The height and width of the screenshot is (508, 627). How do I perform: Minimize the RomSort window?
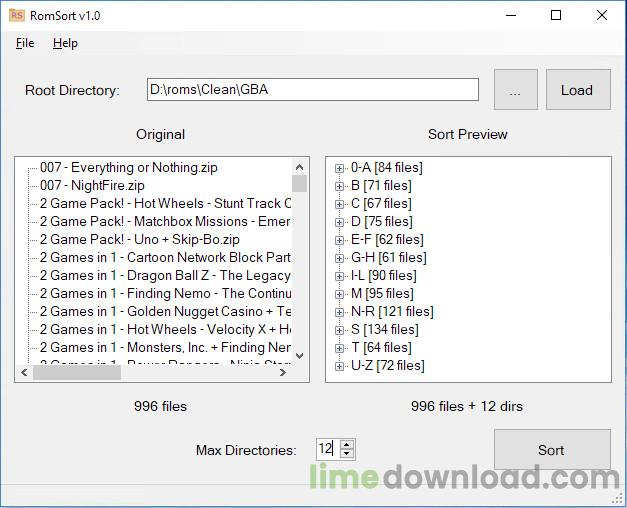(511, 15)
